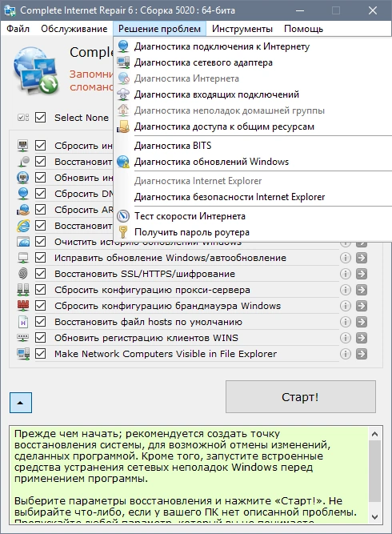Uncheck Восстановить файл hosts по умолчанию

[x=41, y=322]
